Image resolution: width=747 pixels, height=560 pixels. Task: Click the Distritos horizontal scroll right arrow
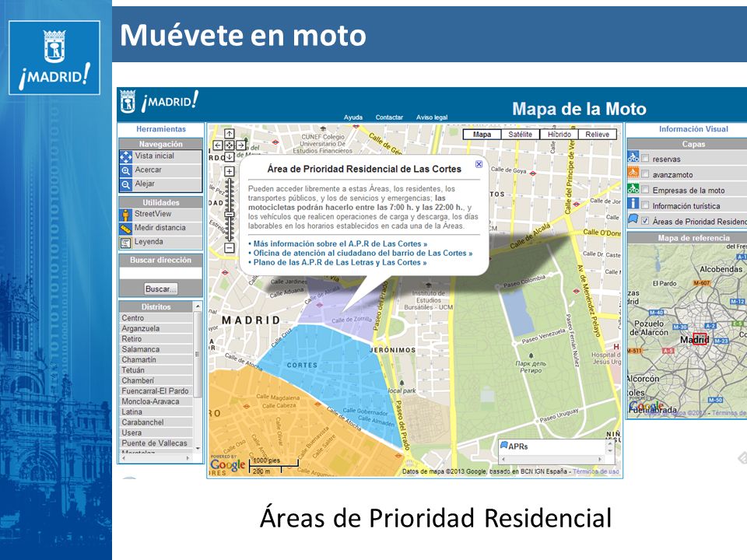[188, 458]
